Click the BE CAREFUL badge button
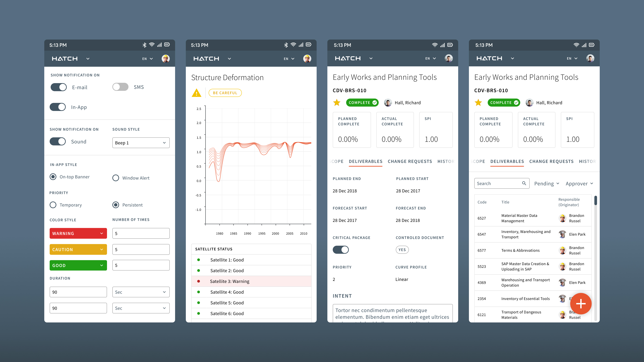This screenshot has width=644, height=362. pyautogui.click(x=225, y=93)
